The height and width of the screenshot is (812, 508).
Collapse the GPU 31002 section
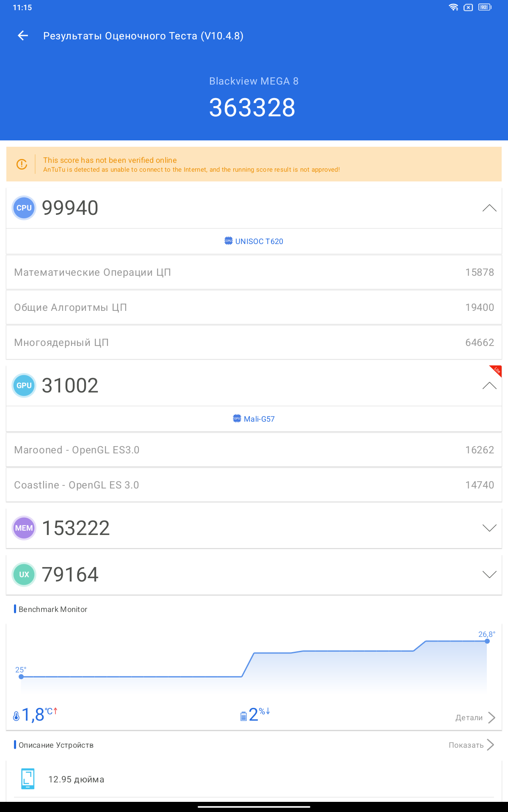pos(489,385)
